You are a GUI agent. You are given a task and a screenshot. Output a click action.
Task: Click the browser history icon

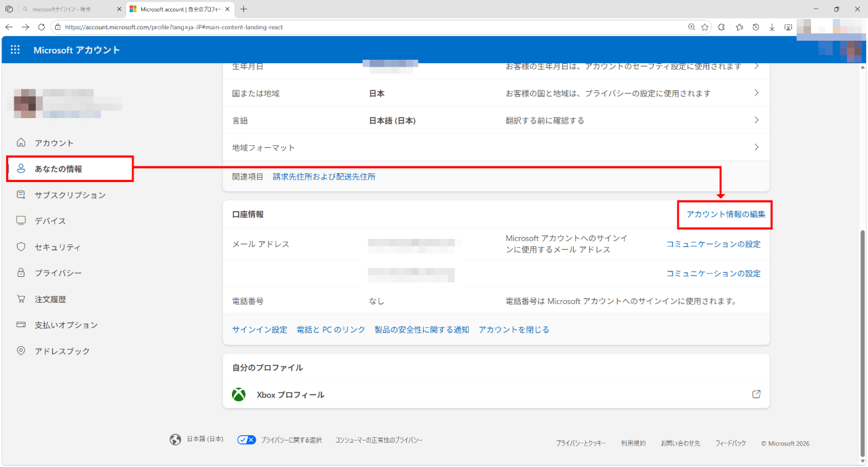[x=755, y=27]
